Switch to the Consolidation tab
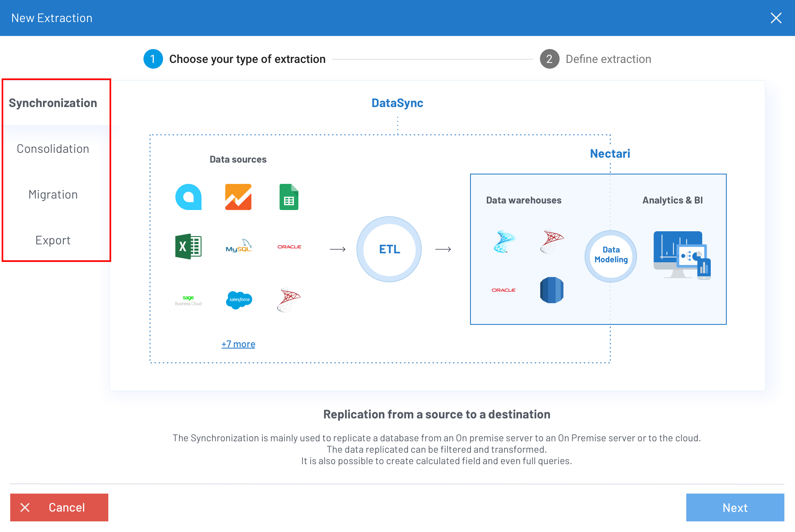This screenshot has width=795, height=532. coord(53,149)
